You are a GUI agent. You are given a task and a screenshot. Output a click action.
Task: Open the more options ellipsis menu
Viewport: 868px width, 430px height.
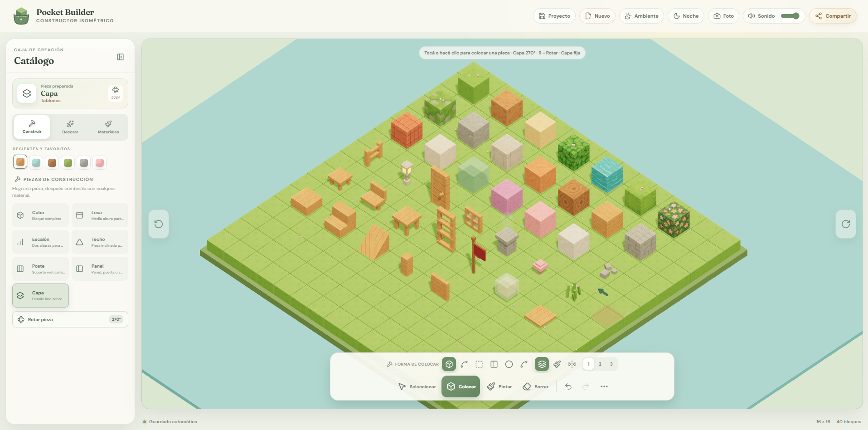[604, 386]
